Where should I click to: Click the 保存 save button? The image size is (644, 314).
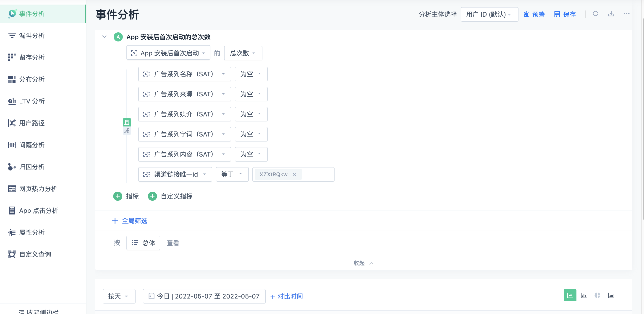(565, 14)
